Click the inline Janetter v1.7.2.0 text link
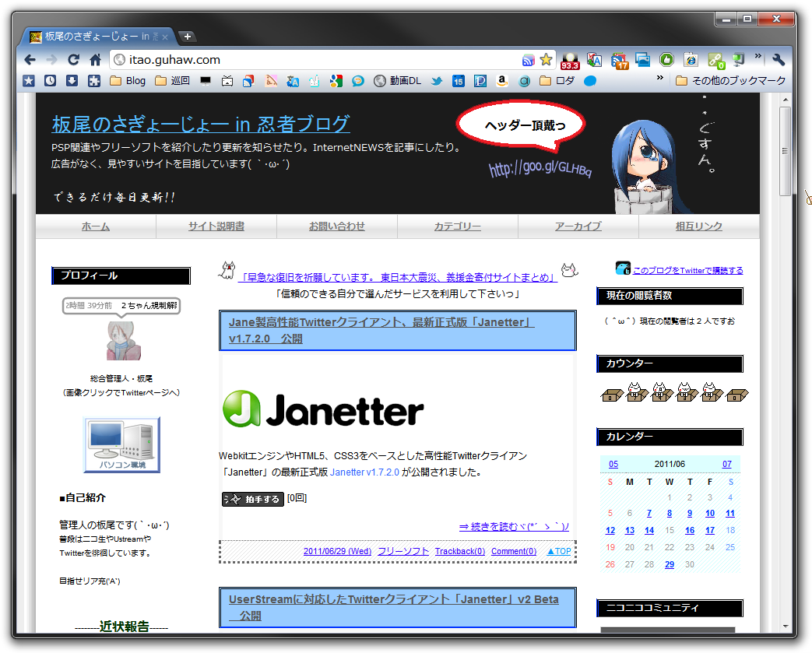This screenshot has height=653, width=812. pyautogui.click(x=364, y=472)
